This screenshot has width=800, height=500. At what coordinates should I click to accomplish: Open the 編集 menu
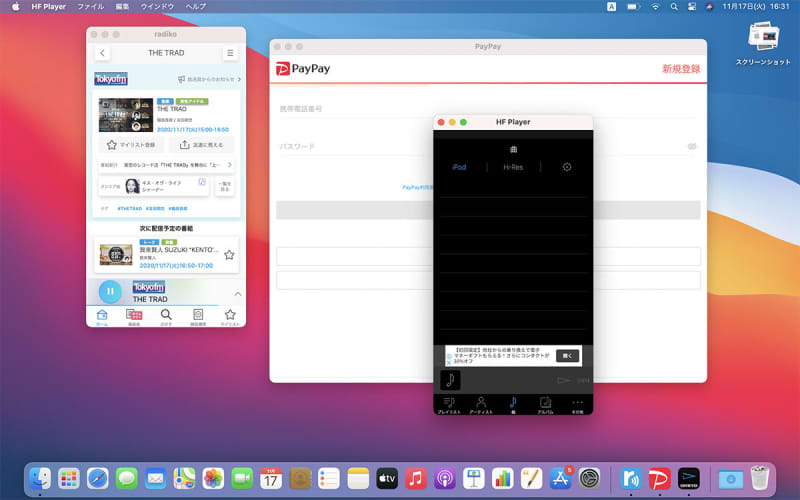pyautogui.click(x=122, y=7)
